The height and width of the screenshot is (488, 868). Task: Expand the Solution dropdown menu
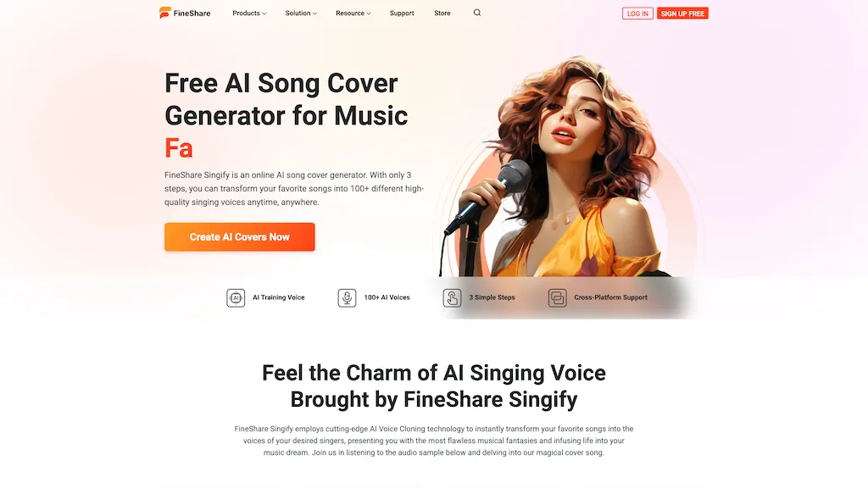[301, 14]
